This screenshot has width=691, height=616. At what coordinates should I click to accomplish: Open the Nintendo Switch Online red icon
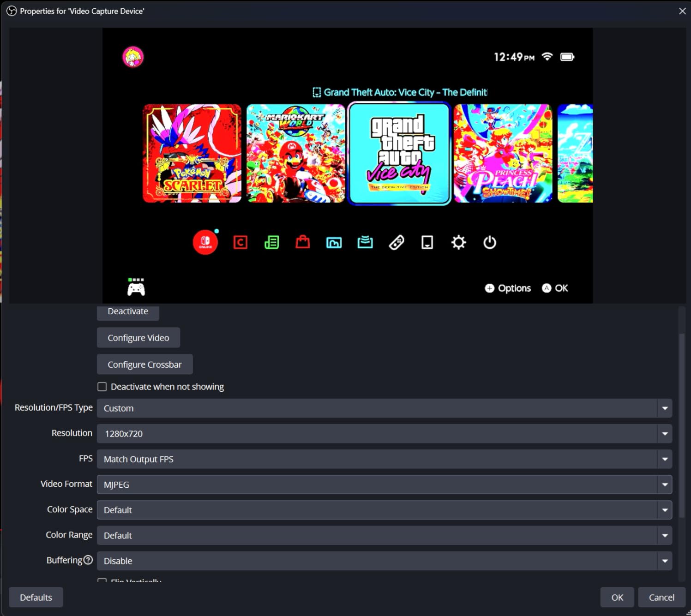[205, 242]
